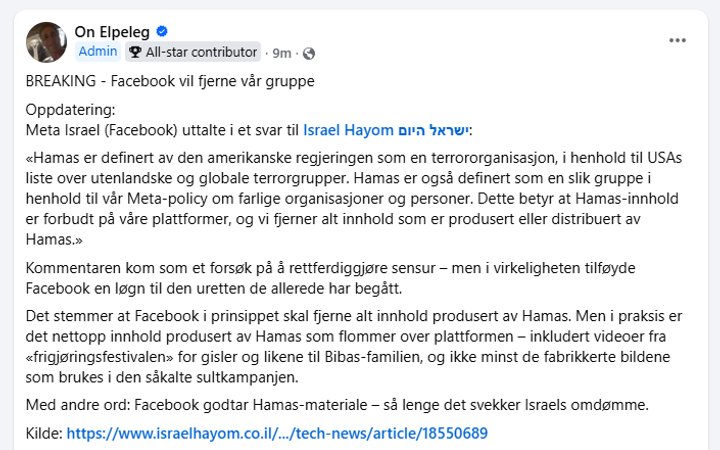
Task: Click the Hebrew ישראל היום link text
Action: [x=433, y=130]
